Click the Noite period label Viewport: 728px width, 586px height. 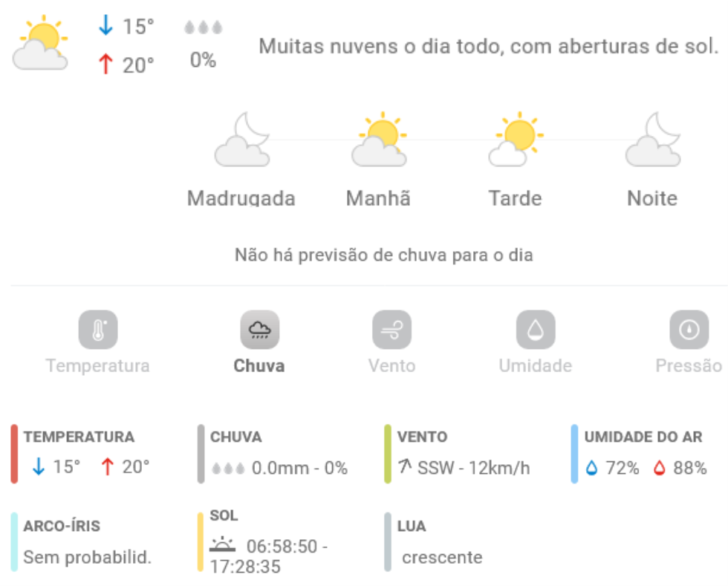(x=652, y=198)
